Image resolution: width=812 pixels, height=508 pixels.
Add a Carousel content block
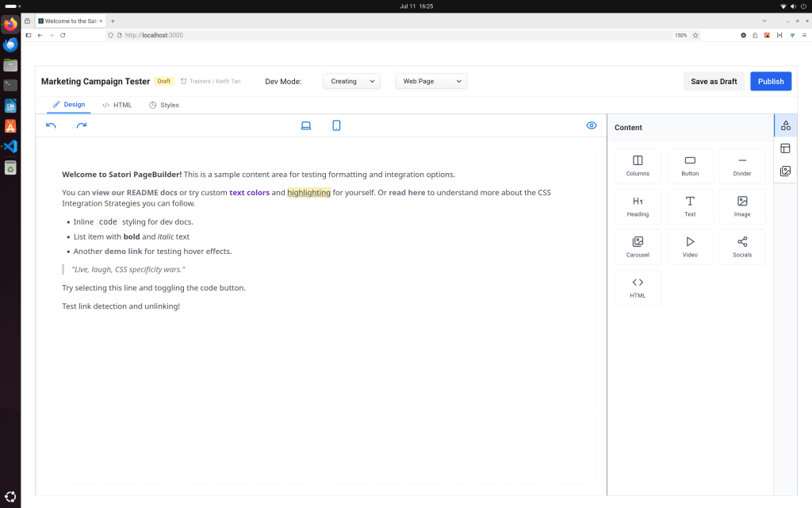(x=638, y=247)
